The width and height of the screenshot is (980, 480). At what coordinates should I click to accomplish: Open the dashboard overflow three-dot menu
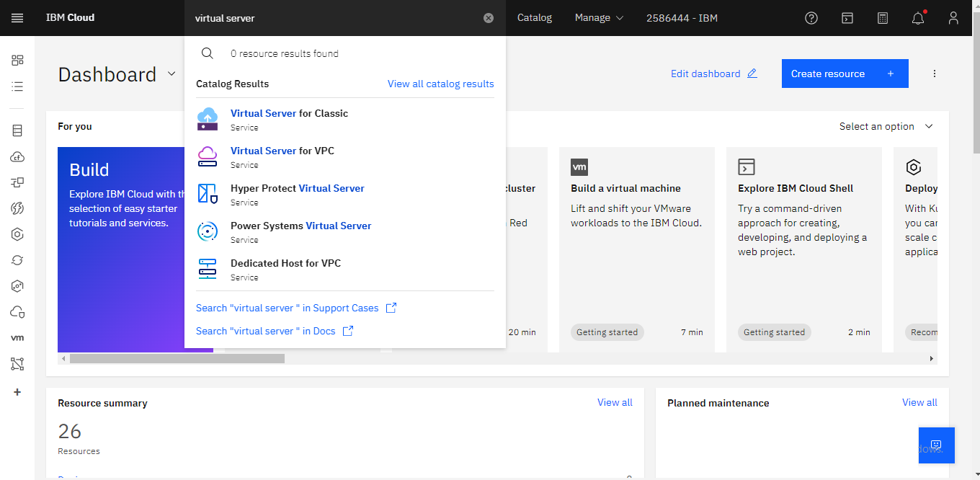point(935,74)
